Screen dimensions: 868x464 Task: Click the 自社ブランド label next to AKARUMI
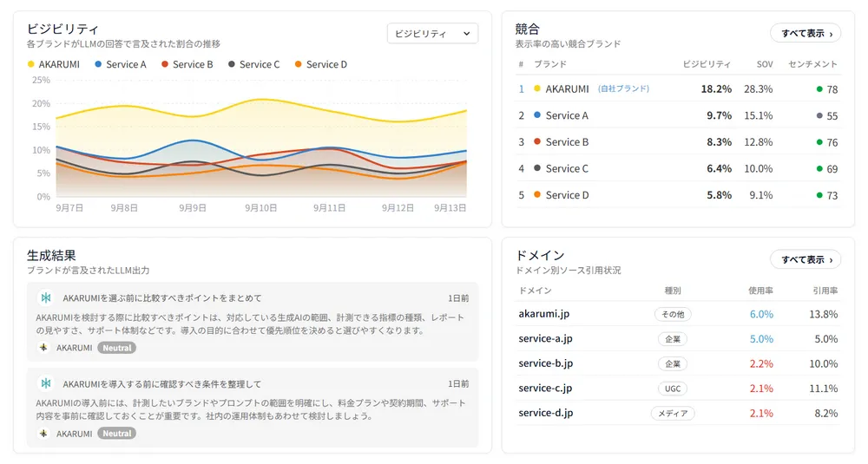click(623, 88)
